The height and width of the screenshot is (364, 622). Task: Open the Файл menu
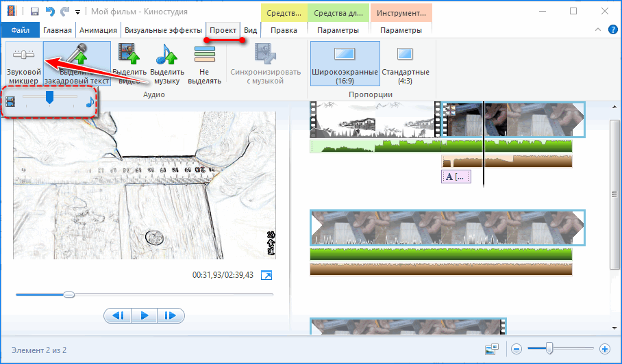tap(20, 30)
